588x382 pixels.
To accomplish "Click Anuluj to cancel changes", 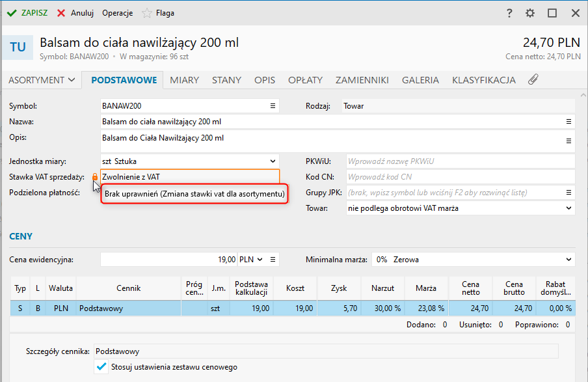I will tap(75, 13).
